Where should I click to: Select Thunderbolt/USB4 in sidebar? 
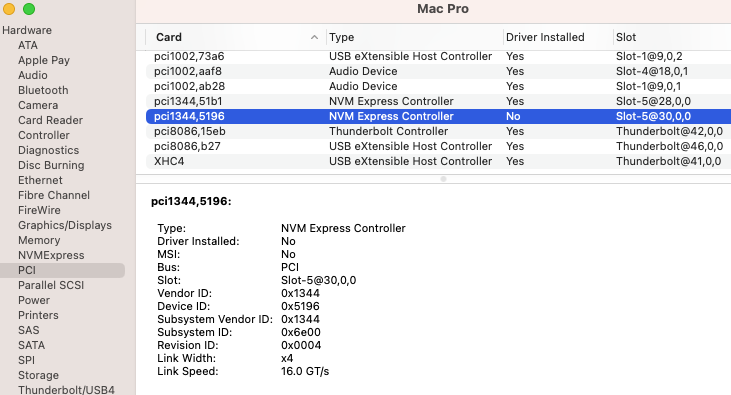66,389
